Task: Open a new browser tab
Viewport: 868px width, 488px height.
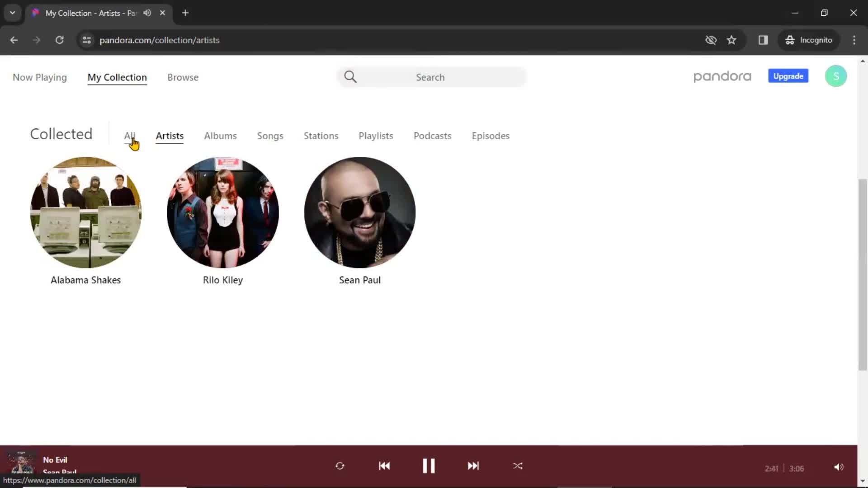Action: pos(185,13)
